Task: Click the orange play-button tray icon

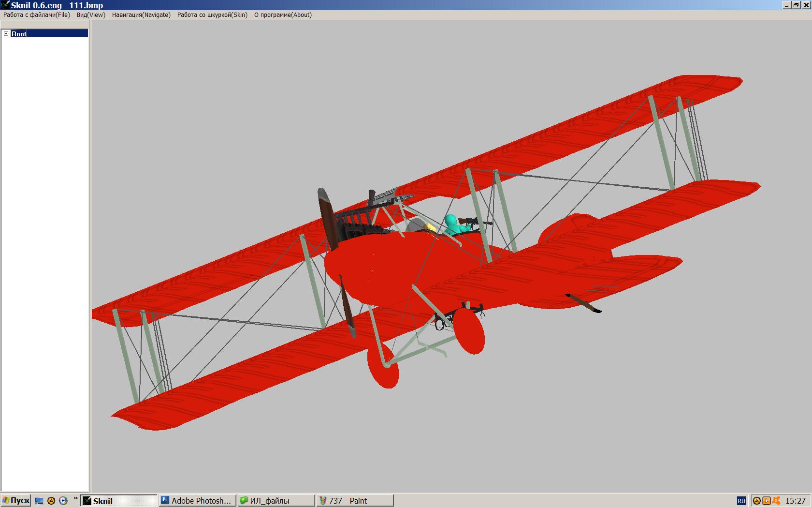Action: point(767,501)
